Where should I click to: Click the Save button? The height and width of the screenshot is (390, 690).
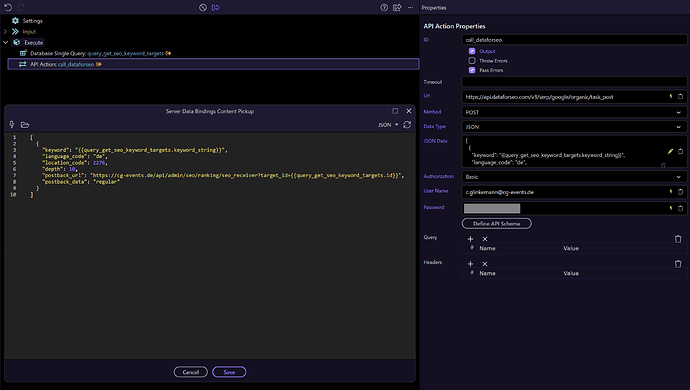(x=229, y=372)
